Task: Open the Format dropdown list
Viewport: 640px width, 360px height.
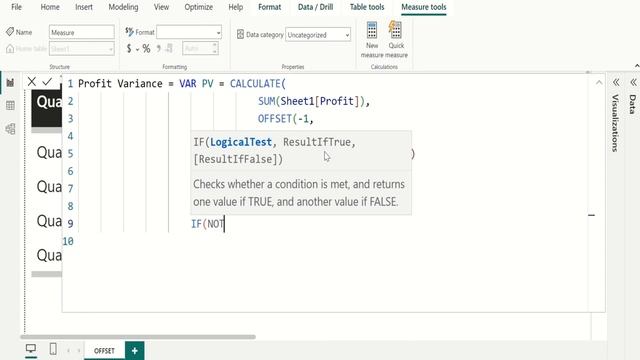Action: pos(189,32)
